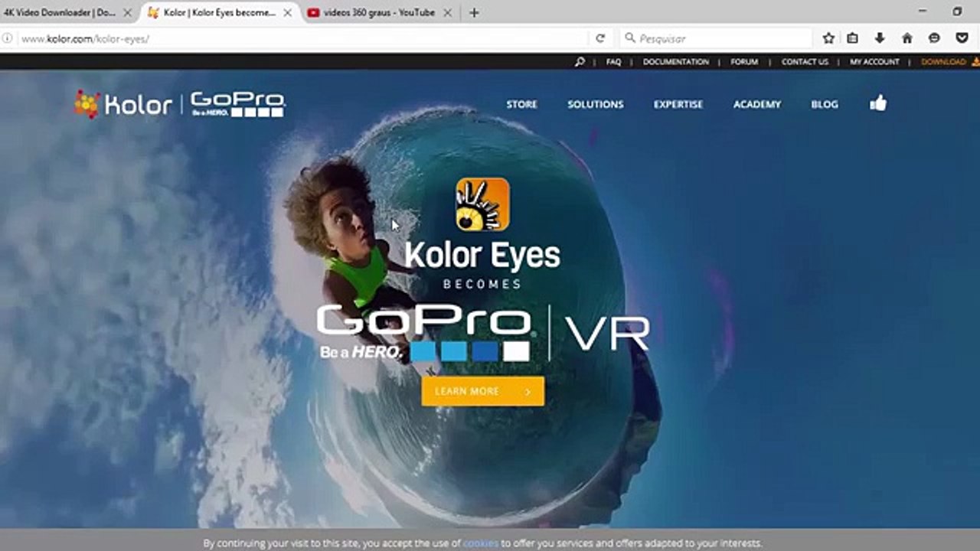Close the 4K Video Downloader tab

pos(128,13)
